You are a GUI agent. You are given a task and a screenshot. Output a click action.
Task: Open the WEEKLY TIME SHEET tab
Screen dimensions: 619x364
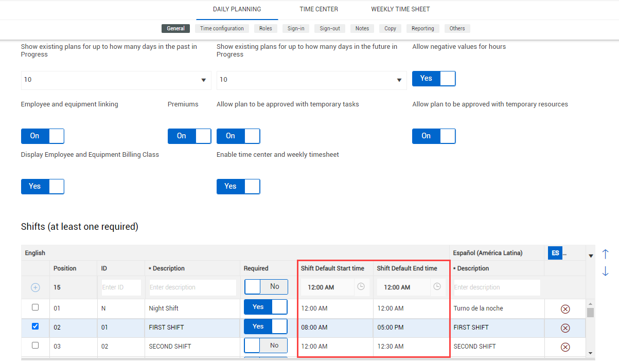coord(400,9)
